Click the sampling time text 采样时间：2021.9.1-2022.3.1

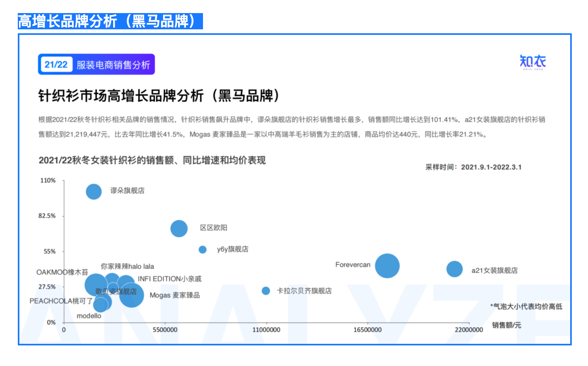[x=473, y=167]
